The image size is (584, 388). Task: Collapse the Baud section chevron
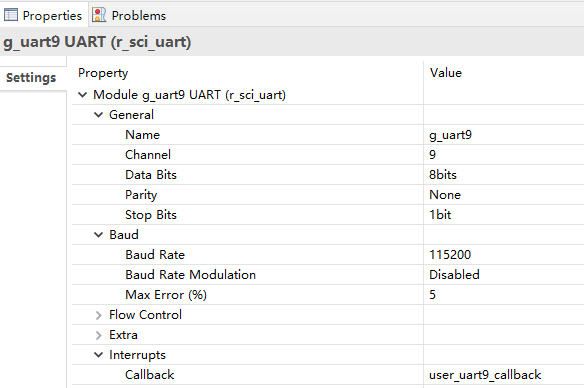[98, 235]
